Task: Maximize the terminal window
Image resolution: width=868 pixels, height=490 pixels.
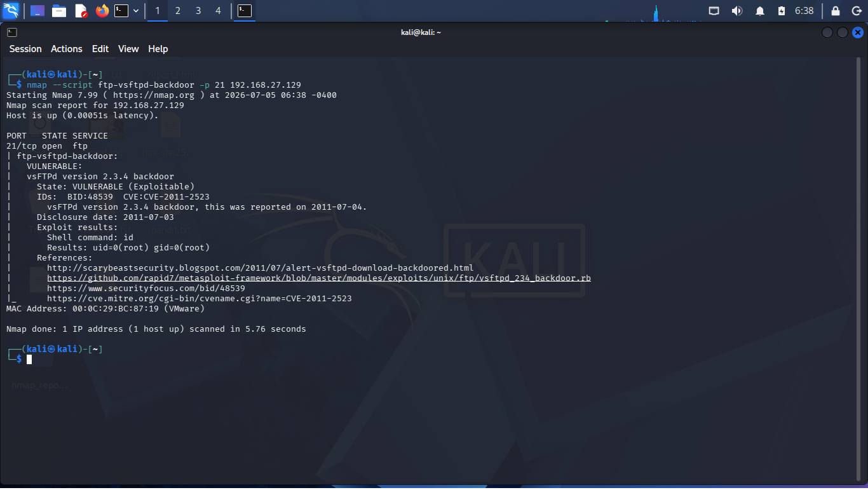Action: (842, 32)
